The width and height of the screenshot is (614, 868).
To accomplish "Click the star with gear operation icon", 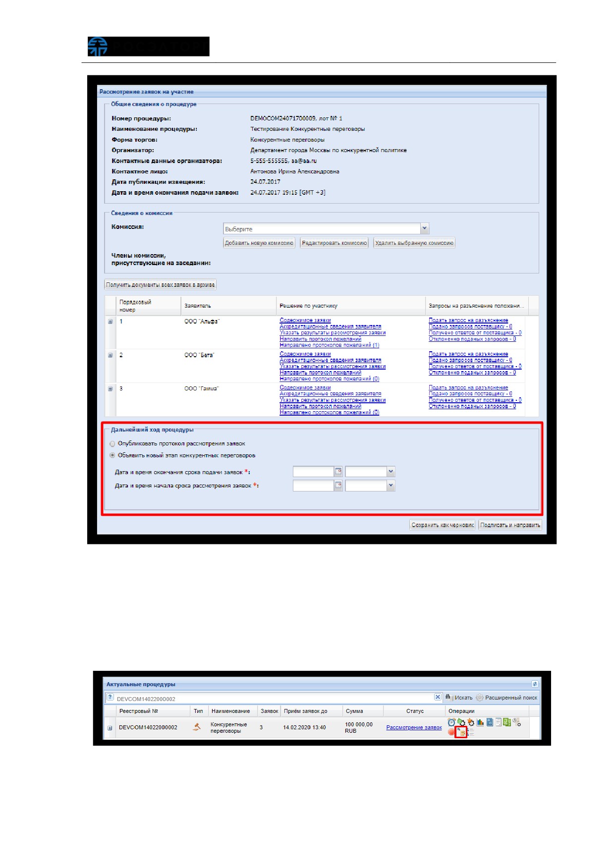I will [470, 722].
